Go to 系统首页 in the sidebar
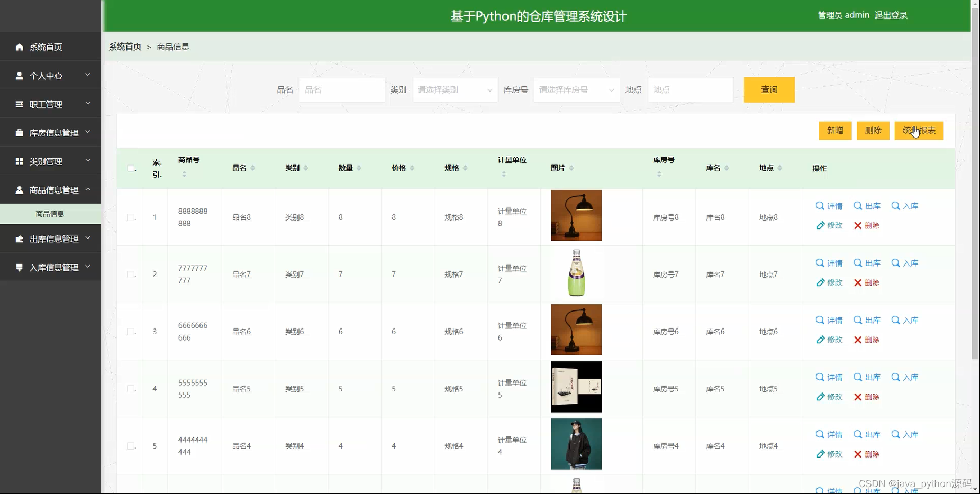Image resolution: width=980 pixels, height=494 pixels. [x=50, y=47]
